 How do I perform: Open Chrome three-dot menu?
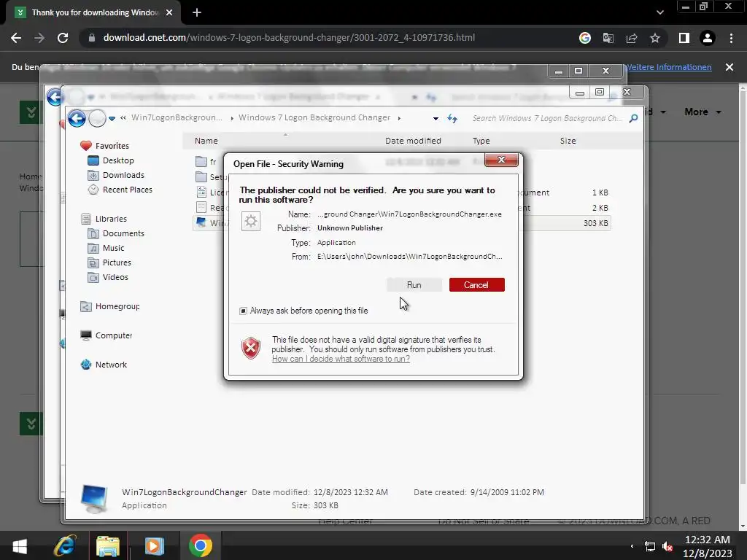731,38
